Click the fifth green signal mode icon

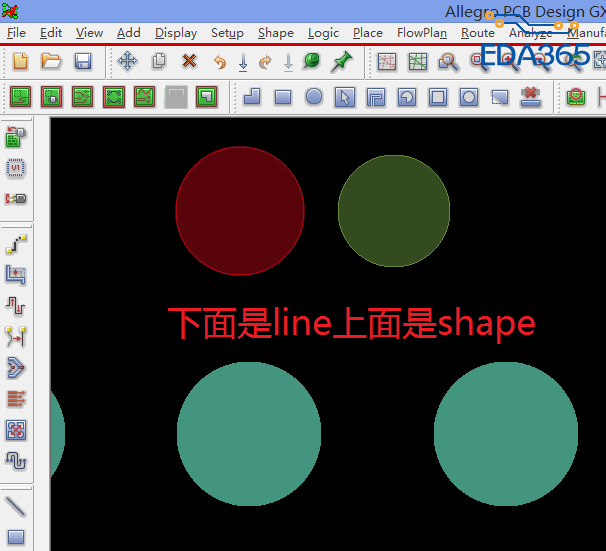click(145, 97)
